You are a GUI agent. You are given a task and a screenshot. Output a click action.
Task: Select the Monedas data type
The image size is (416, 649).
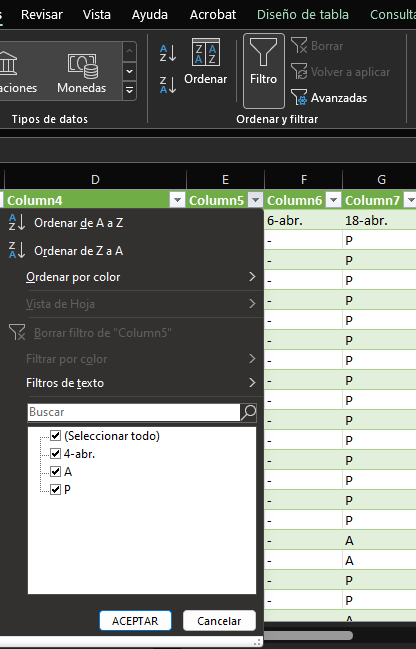point(82,71)
